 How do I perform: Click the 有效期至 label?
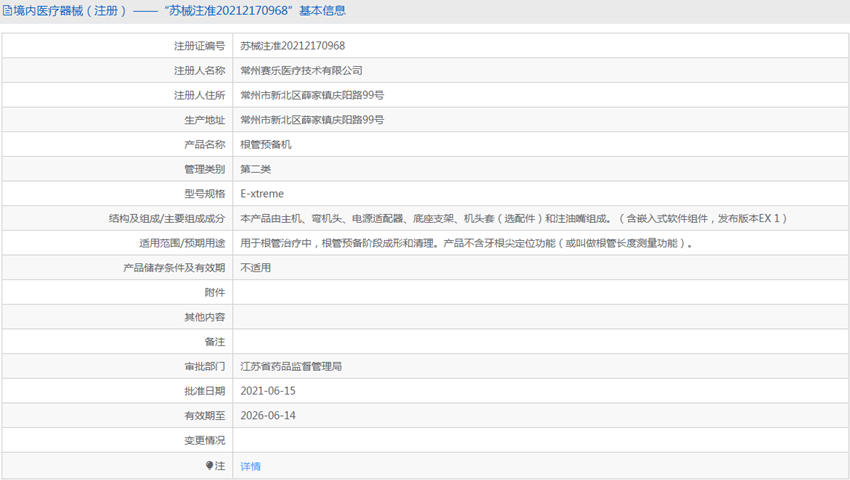point(204,415)
